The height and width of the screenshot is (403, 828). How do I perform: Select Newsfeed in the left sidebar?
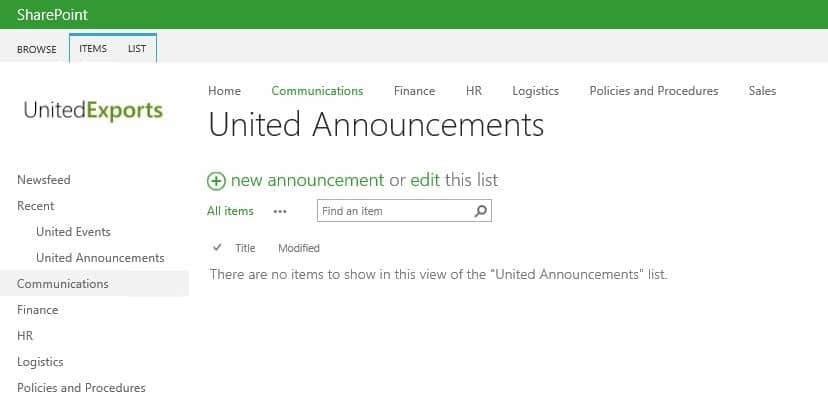44,180
